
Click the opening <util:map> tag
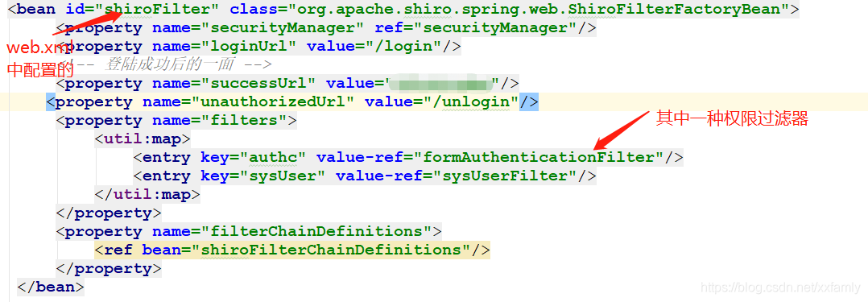coord(143,139)
